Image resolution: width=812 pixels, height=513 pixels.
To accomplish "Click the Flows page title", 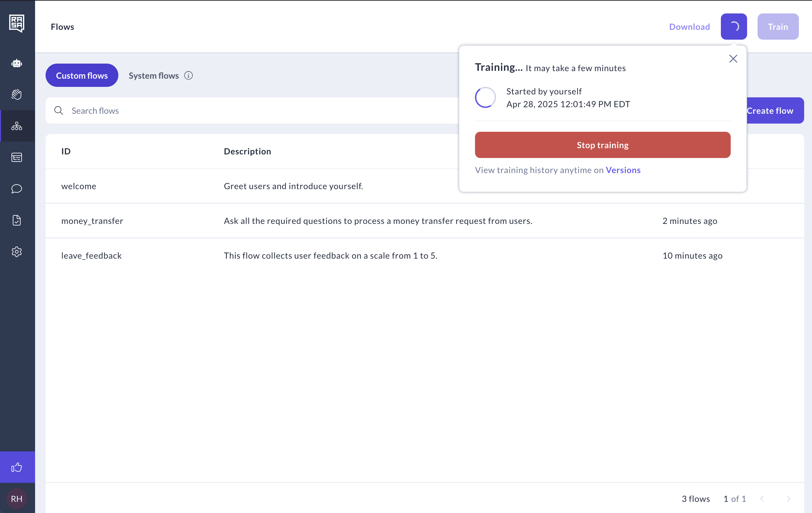I will [x=62, y=27].
